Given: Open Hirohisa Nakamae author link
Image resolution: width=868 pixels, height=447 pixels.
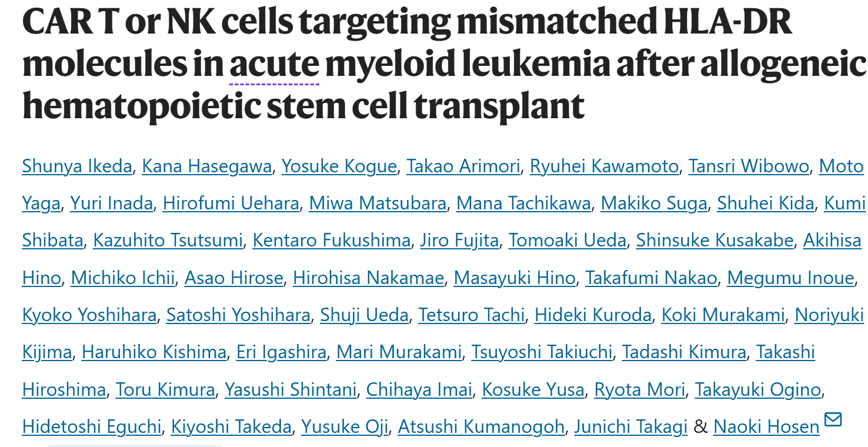Looking at the screenshot, I should (x=369, y=278).
